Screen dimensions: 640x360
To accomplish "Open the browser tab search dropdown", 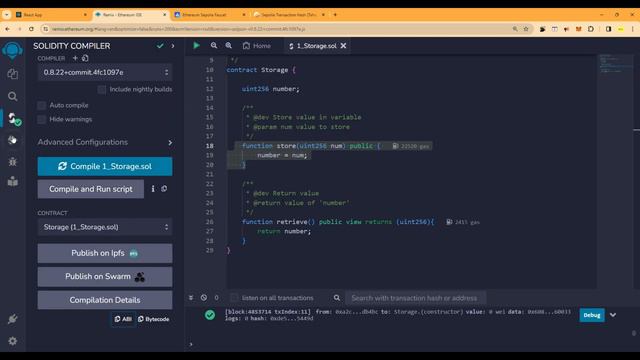I will coord(7,15).
